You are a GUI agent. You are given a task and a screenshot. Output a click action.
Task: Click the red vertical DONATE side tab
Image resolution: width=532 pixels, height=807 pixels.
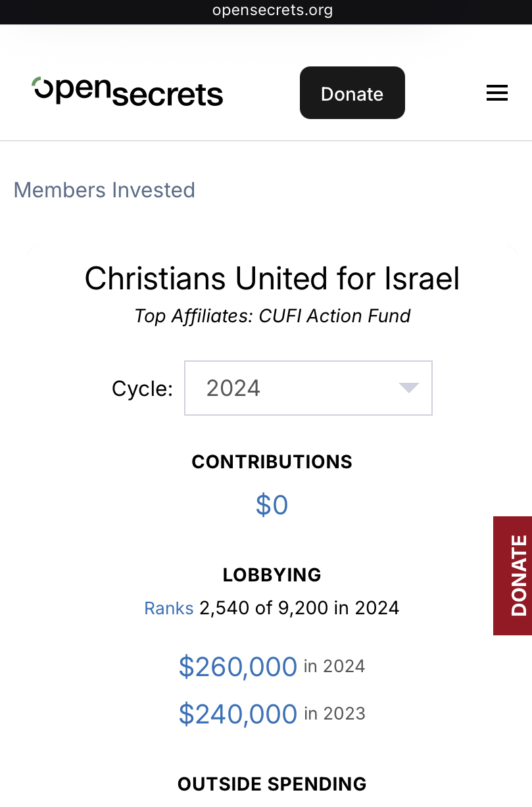[x=513, y=575]
